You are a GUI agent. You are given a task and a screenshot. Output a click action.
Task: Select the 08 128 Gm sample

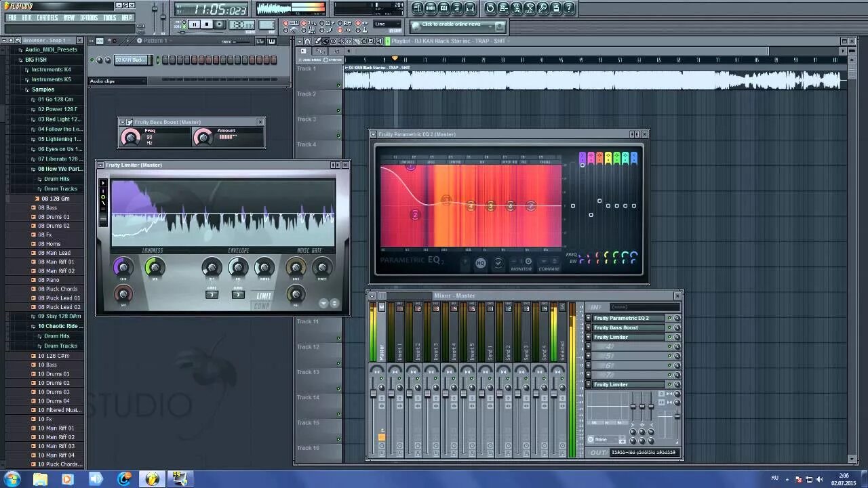[57, 199]
